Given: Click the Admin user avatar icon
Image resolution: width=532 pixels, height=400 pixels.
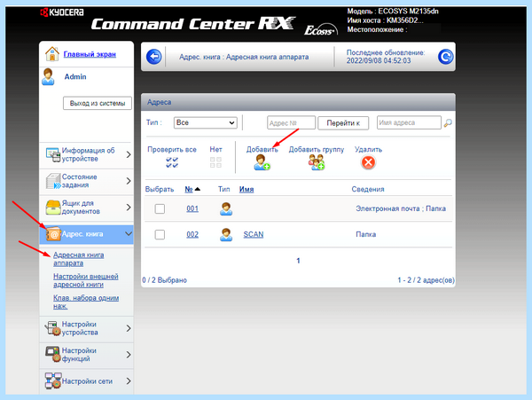Looking at the screenshot, I should pos(48,76).
